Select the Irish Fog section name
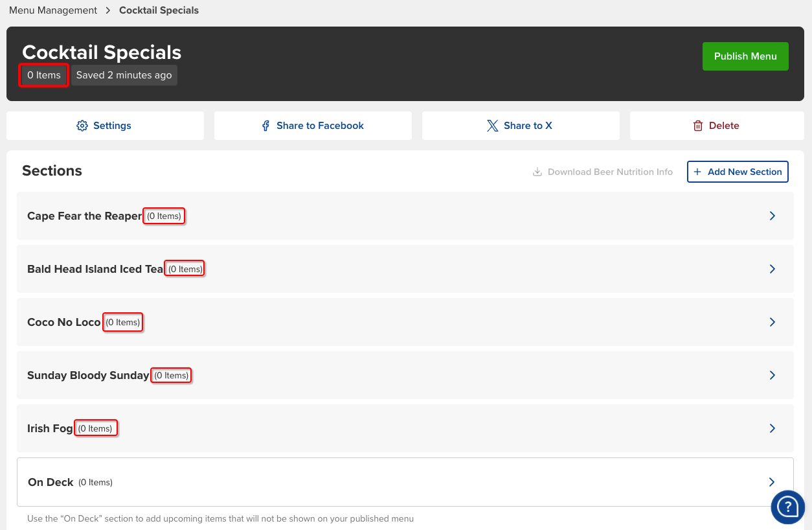This screenshot has height=530, width=812. click(x=50, y=428)
